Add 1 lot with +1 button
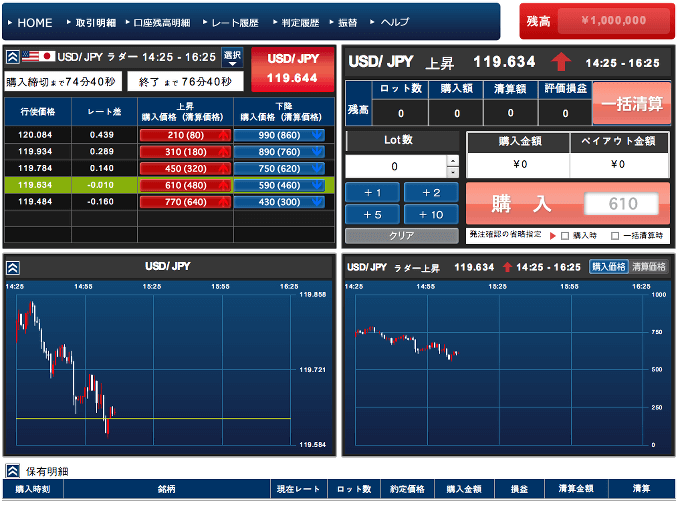The height and width of the screenshot is (505, 680). click(373, 193)
